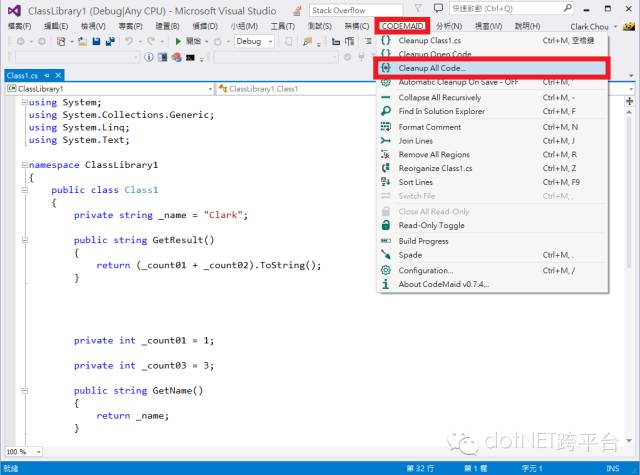Close the Class1.cs tab
Image resolution: width=640 pixels, height=475 pixels.
(x=58, y=75)
